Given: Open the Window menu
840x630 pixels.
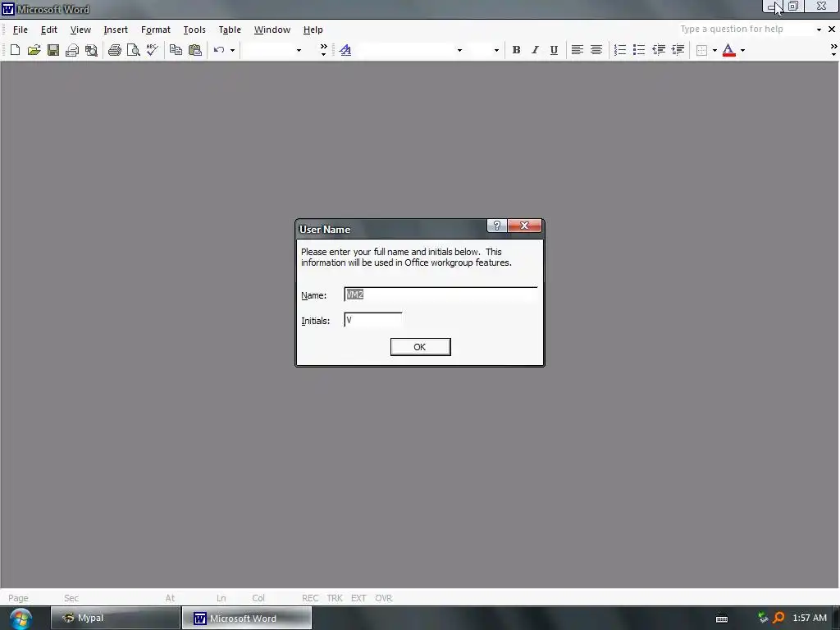Looking at the screenshot, I should [272, 30].
